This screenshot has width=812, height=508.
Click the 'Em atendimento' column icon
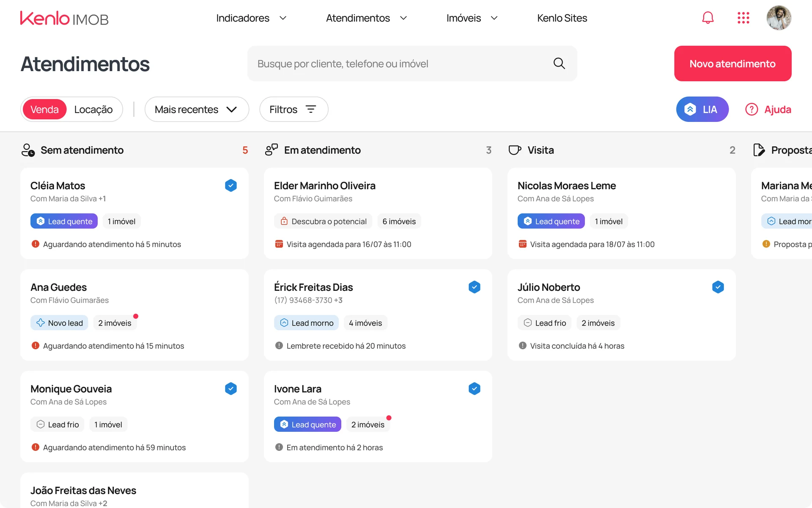(271, 150)
